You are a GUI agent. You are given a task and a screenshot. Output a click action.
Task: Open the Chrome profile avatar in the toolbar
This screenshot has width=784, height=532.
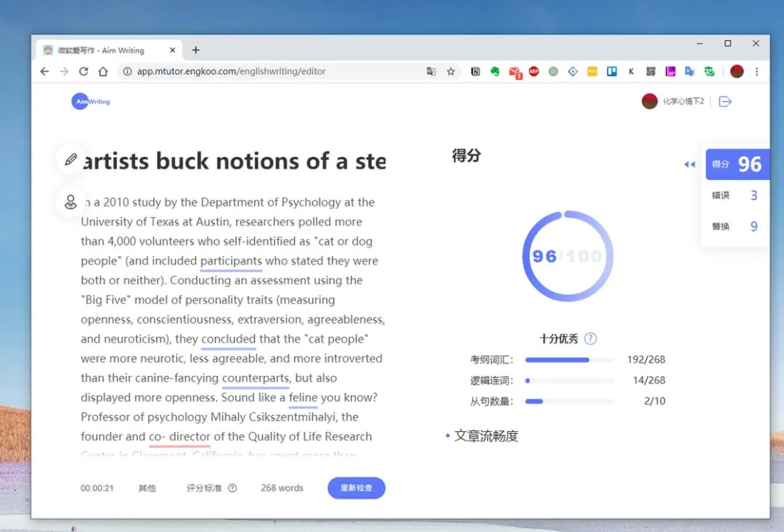click(737, 72)
